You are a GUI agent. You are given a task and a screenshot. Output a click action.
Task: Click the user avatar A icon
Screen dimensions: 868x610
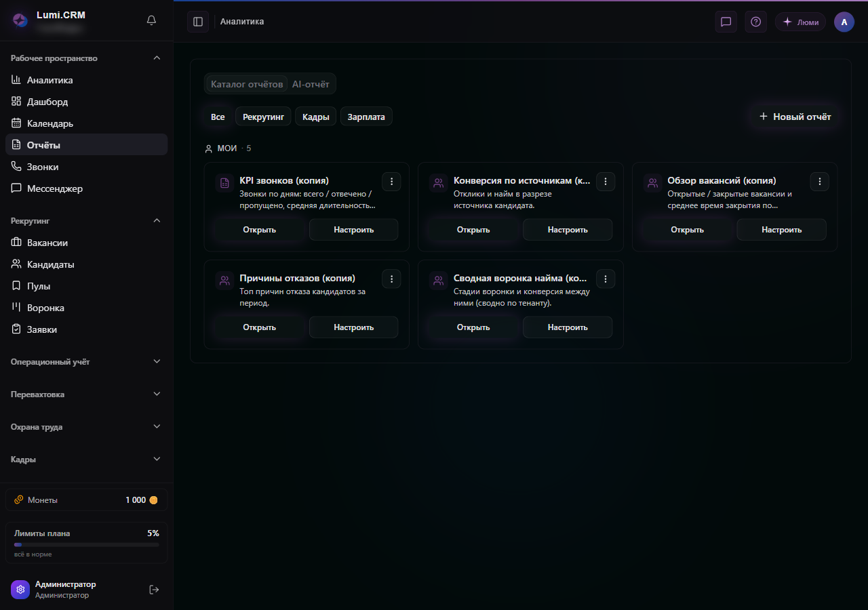(844, 22)
